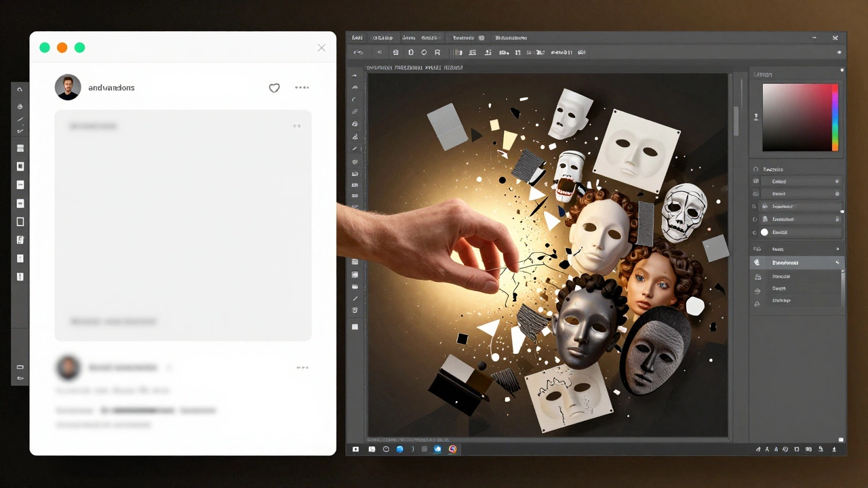Image resolution: width=868 pixels, height=488 pixels.
Task: Launch Firefox from the taskbar
Action: (x=453, y=449)
